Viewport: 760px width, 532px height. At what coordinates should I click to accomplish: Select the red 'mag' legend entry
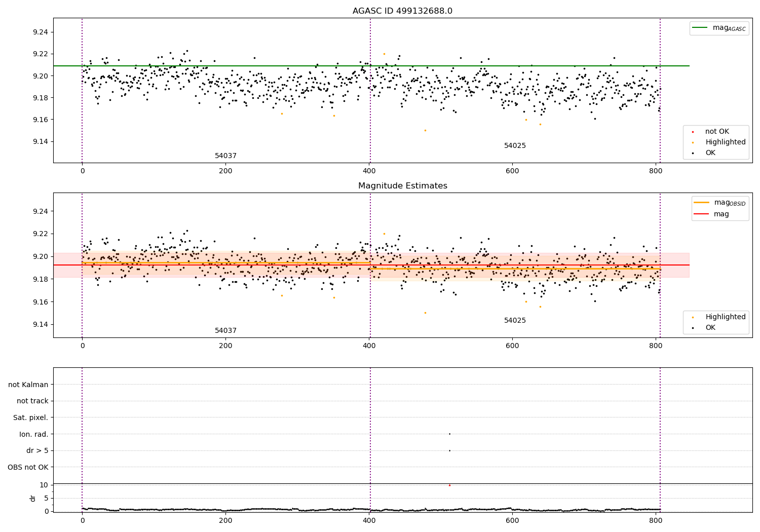[x=712, y=214]
